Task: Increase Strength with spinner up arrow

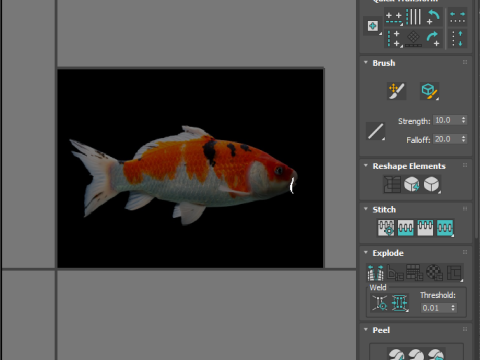Action: pos(463,118)
